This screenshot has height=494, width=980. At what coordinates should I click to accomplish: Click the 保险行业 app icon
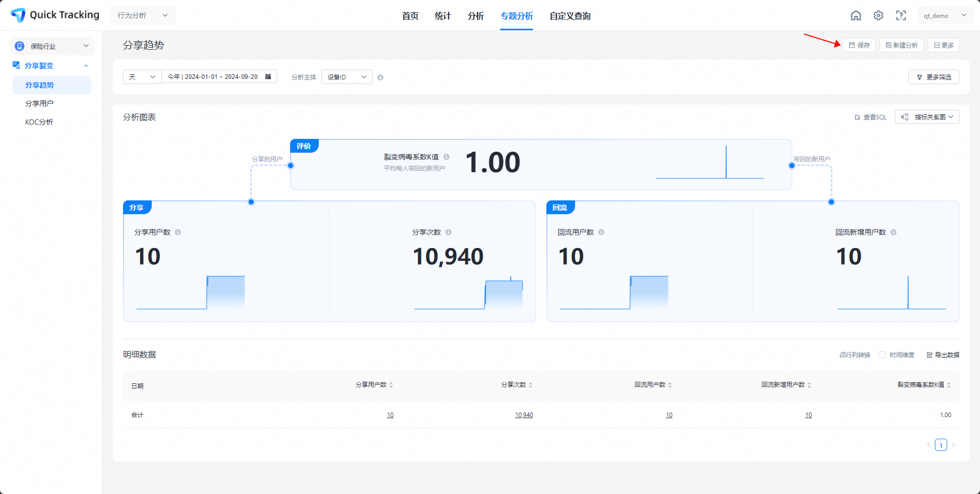click(19, 46)
